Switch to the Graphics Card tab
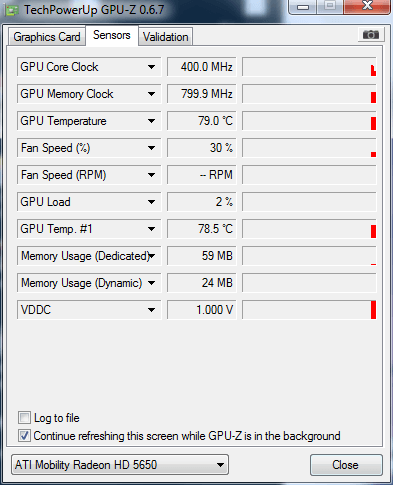 [47, 37]
